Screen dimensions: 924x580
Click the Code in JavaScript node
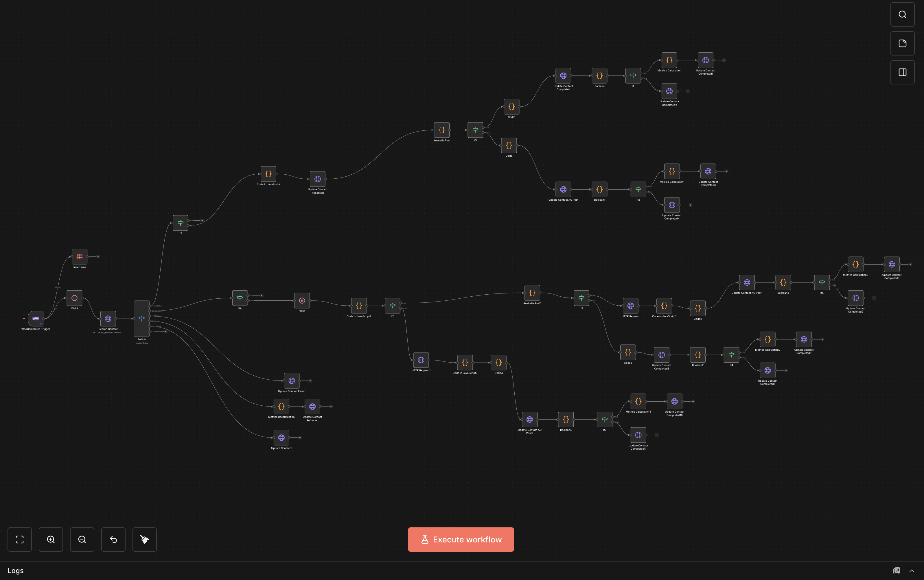(x=268, y=174)
